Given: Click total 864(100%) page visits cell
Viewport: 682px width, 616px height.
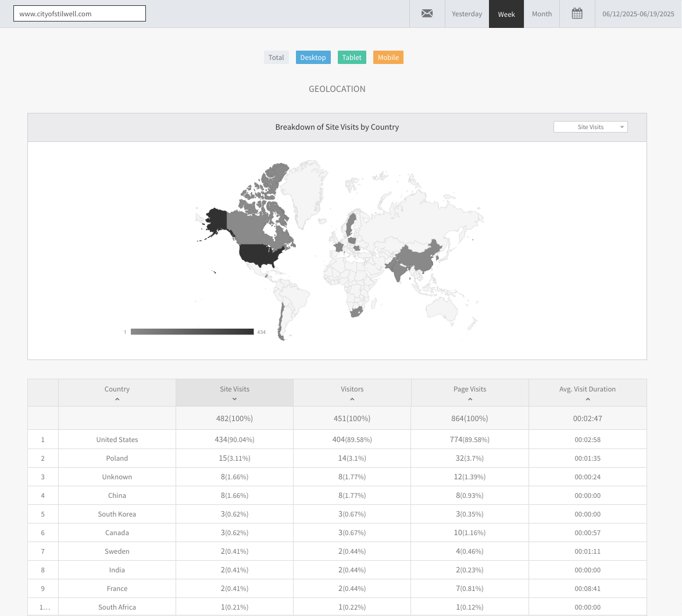Looking at the screenshot, I should 470,418.
